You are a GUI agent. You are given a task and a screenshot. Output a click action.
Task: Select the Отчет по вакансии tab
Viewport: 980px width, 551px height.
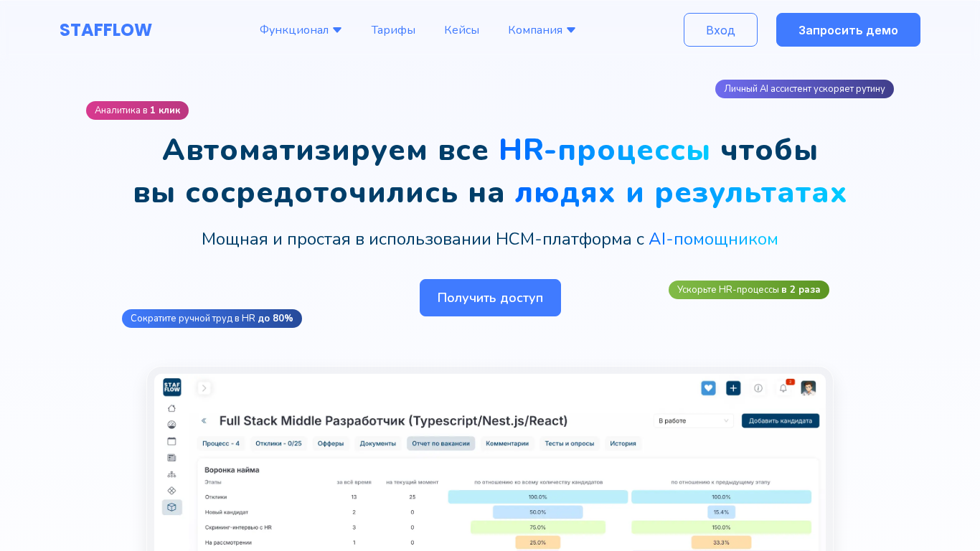point(440,443)
